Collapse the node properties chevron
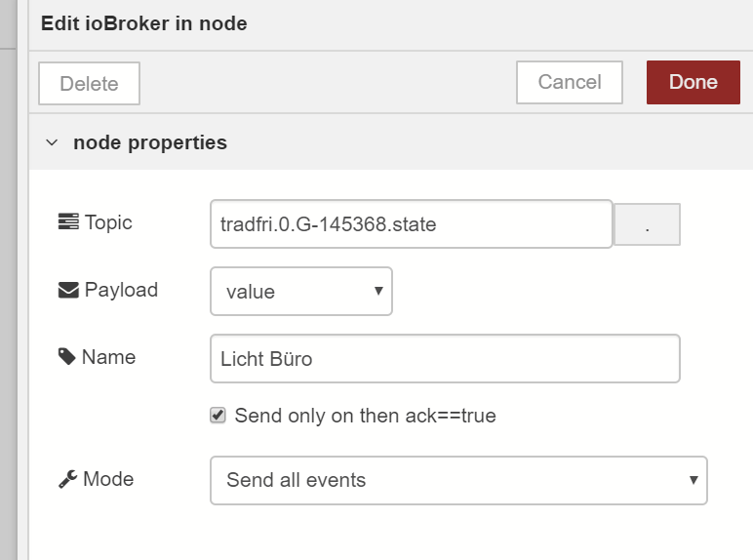This screenshot has height=560, width=753. (52, 142)
